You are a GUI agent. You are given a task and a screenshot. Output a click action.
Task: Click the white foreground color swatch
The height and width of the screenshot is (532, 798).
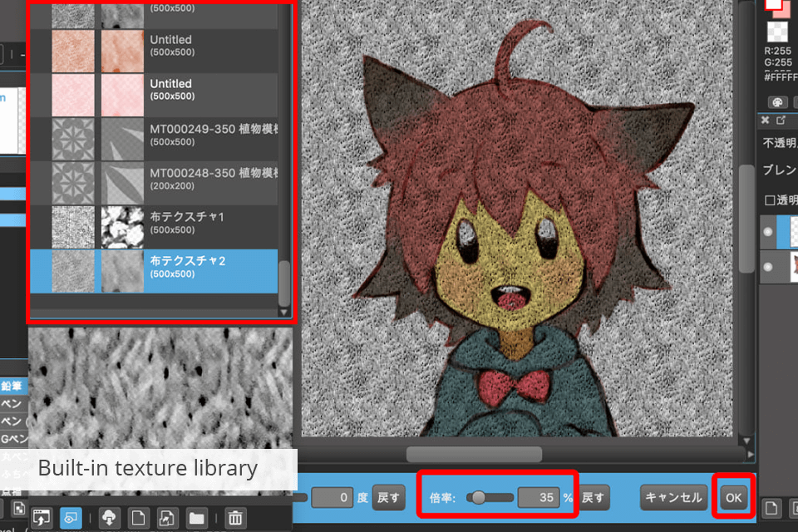coord(775,5)
